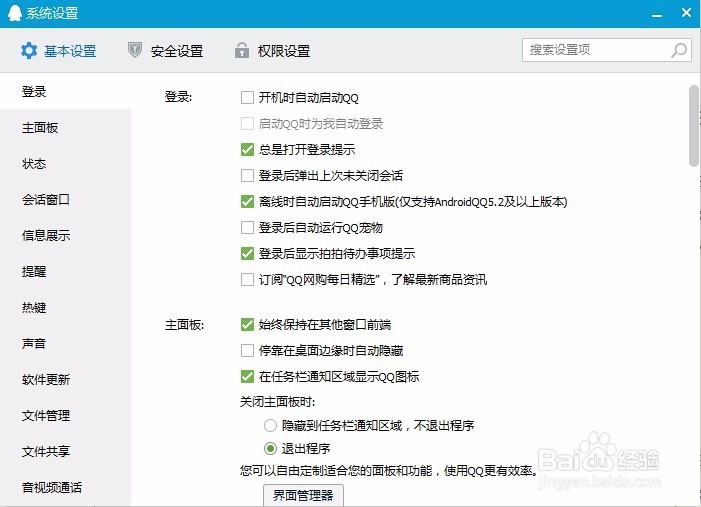
Task: Click the lock icon of 权限设置
Action: point(242,50)
